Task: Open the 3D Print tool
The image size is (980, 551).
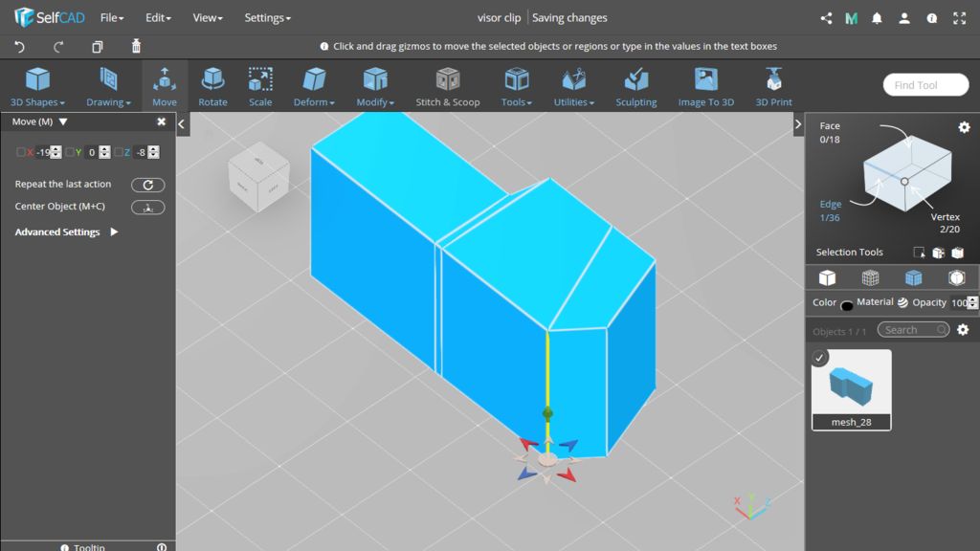Action: [773, 86]
